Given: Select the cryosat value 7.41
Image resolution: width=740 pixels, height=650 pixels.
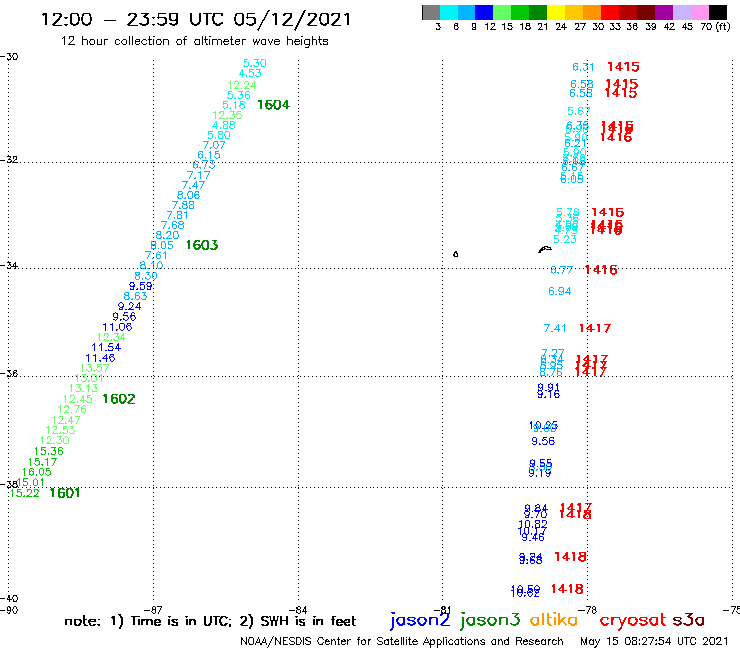Looking at the screenshot, I should click(555, 328).
